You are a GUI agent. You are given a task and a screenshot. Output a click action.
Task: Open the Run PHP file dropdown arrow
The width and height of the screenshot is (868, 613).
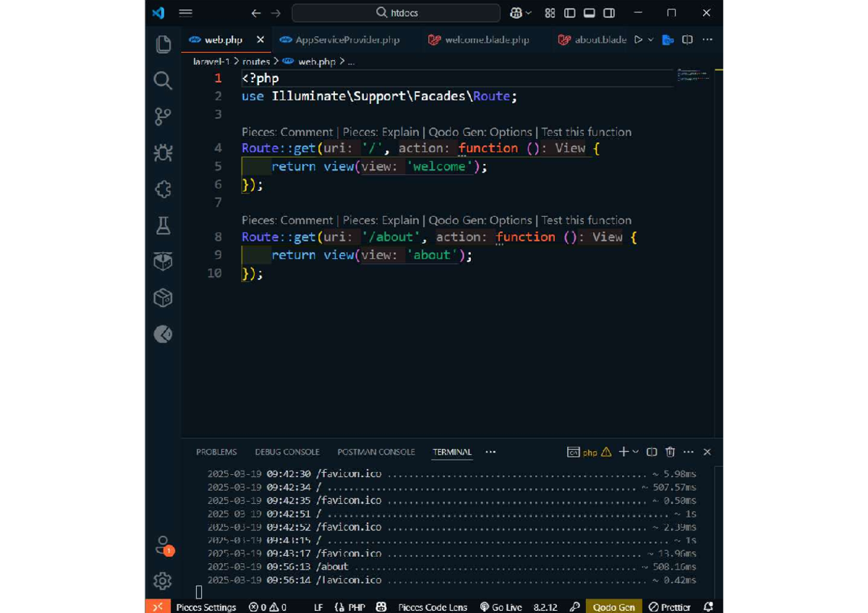pos(650,40)
